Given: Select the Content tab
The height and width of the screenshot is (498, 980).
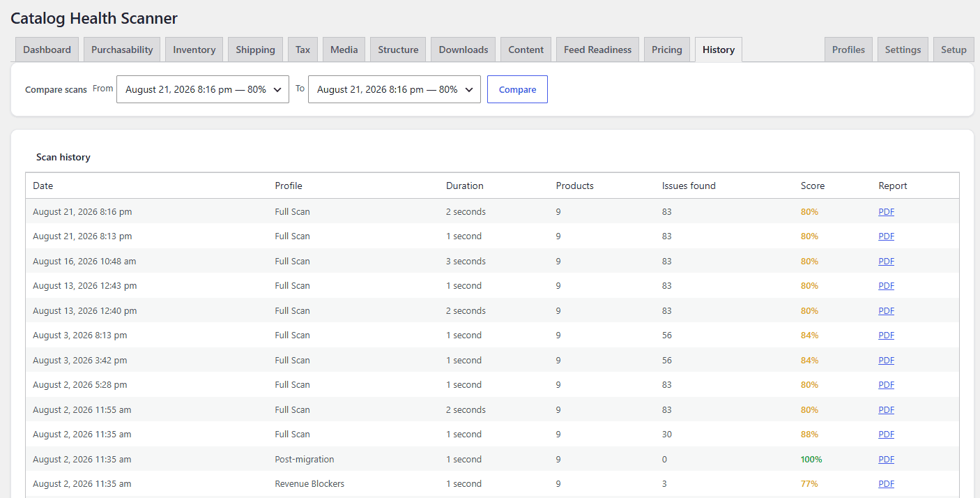Looking at the screenshot, I should pos(526,50).
